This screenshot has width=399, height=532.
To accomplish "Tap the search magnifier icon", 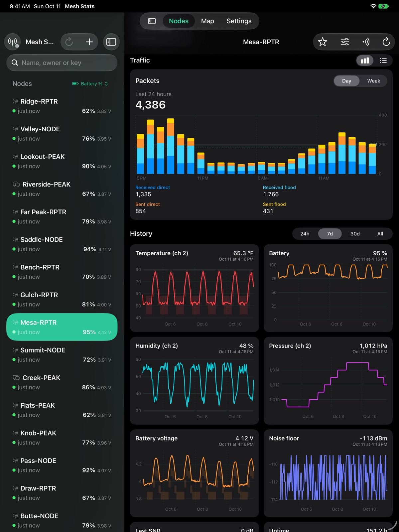I will (x=15, y=63).
